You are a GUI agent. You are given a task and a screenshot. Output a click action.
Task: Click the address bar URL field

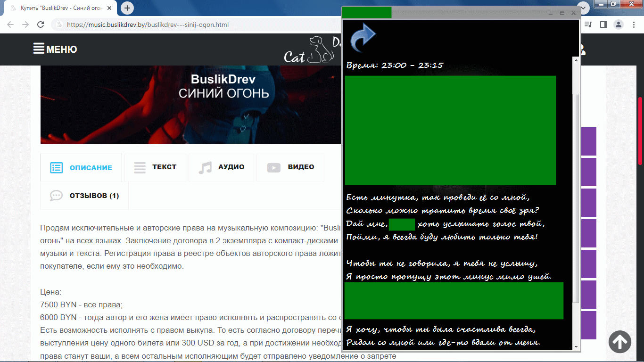point(189,25)
